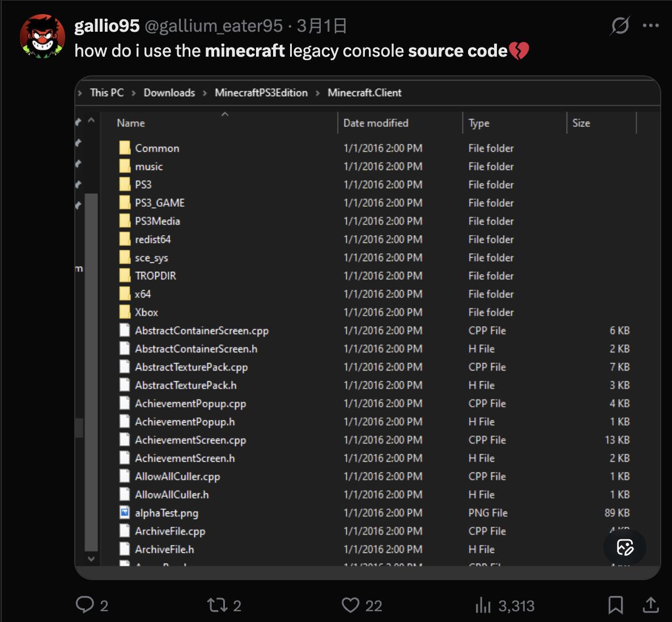Open the gallio95 display name link
This screenshot has height=622, width=672.
(x=107, y=25)
